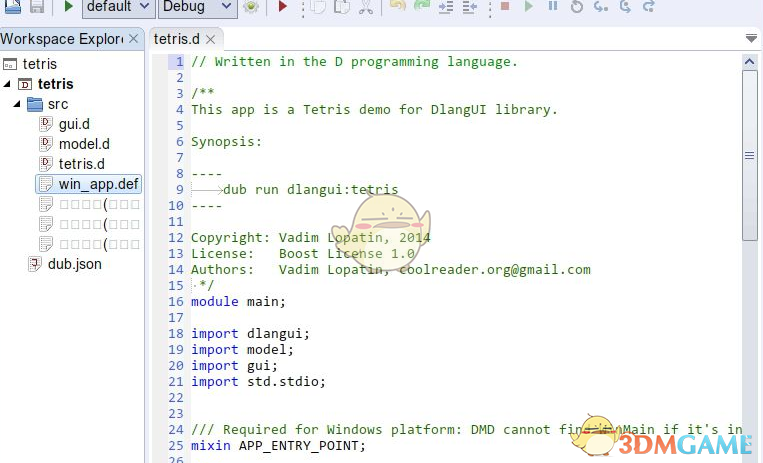Click the dub.json file icon
763x463 pixels.
(35, 264)
